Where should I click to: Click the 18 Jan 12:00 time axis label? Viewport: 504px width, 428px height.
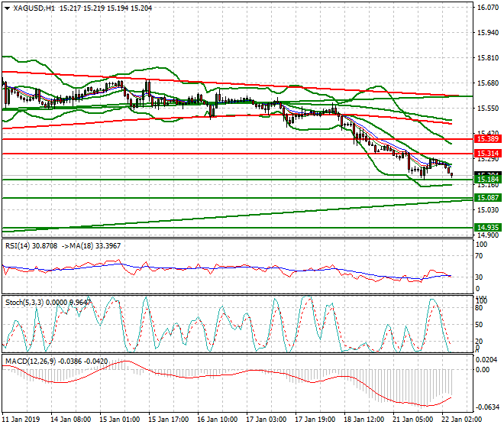(x=363, y=420)
